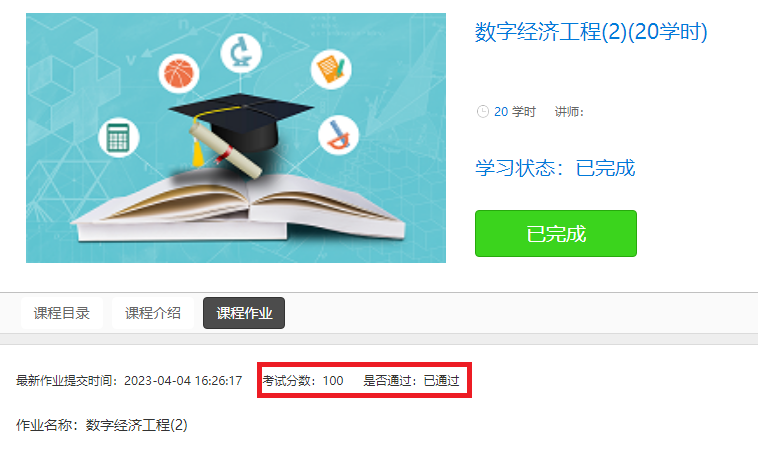Click the 20 学时 duration text
Viewport: 758px width, 462px height.
(x=515, y=112)
